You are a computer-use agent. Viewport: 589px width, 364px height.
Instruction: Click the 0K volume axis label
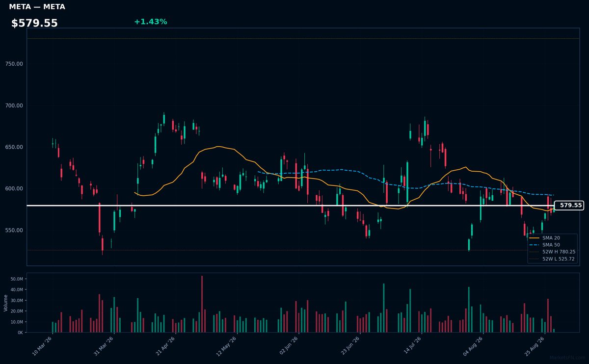20,333
